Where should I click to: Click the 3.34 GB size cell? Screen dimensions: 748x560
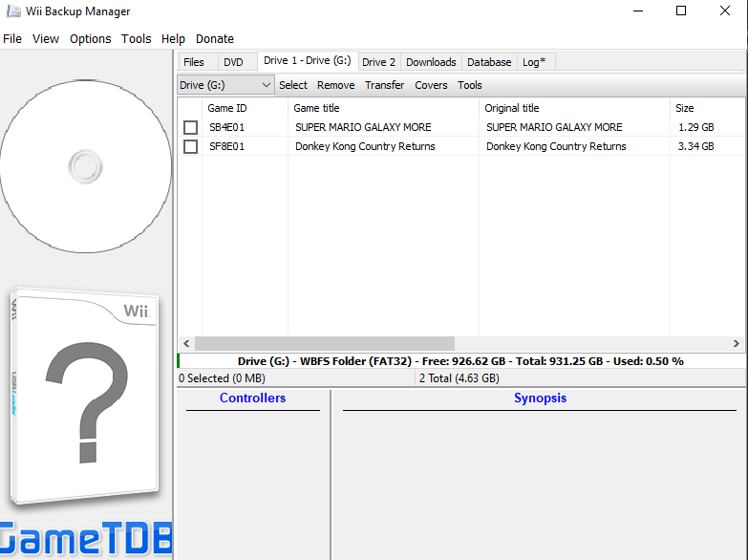pyautogui.click(x=696, y=146)
